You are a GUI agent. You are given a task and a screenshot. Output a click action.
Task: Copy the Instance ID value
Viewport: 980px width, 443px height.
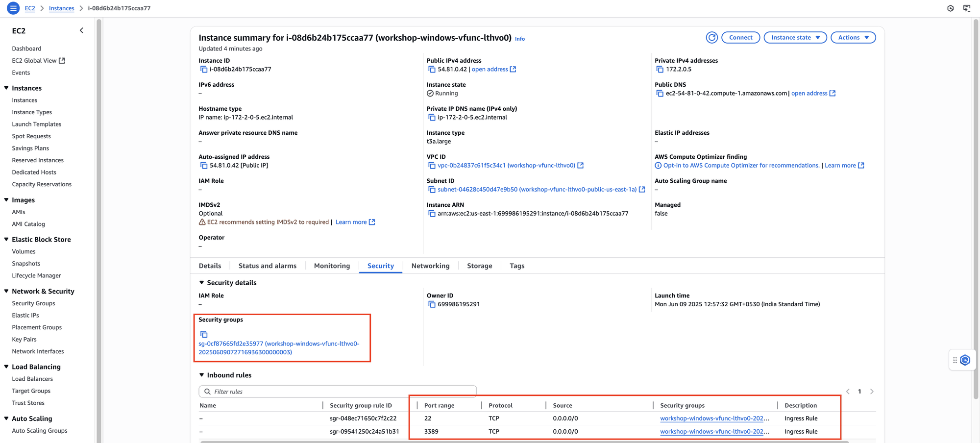point(204,70)
